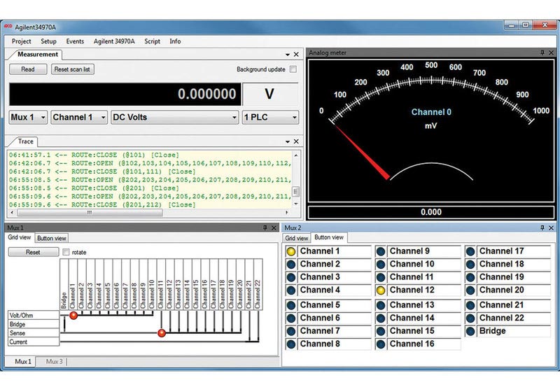The width and height of the screenshot is (560, 392).
Task: Open the Agilent 34970A menu
Action: coord(114,41)
